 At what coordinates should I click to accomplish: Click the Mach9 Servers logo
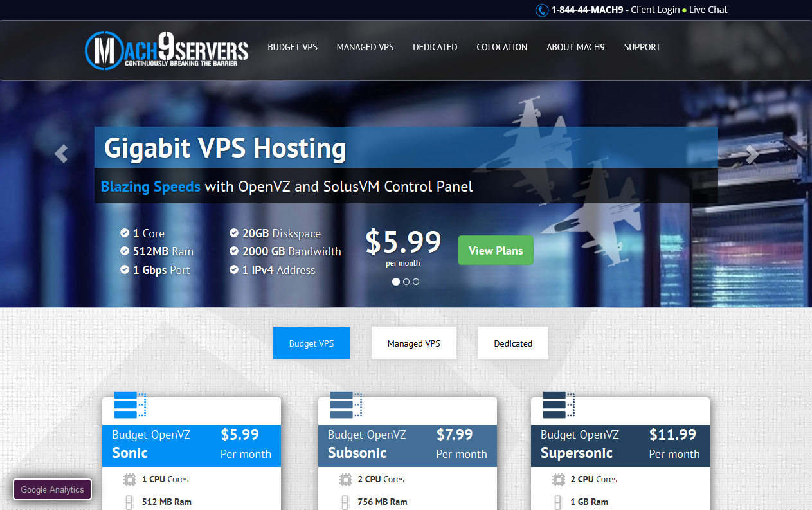(x=167, y=50)
